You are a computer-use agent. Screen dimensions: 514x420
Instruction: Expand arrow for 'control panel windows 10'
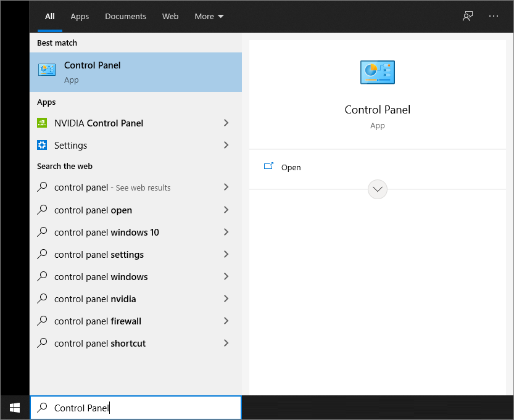pyautogui.click(x=226, y=232)
